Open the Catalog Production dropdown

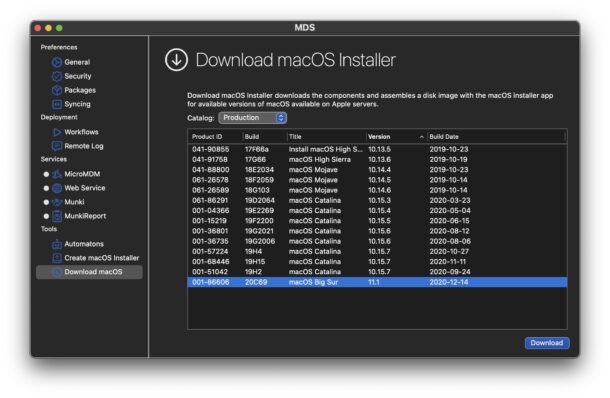point(252,117)
